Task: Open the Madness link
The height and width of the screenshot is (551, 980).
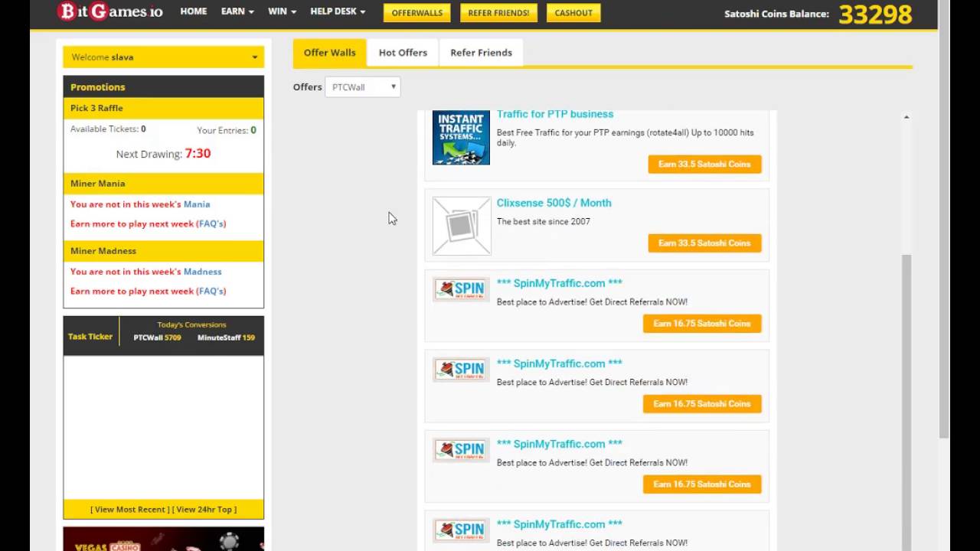Action: [x=203, y=272]
